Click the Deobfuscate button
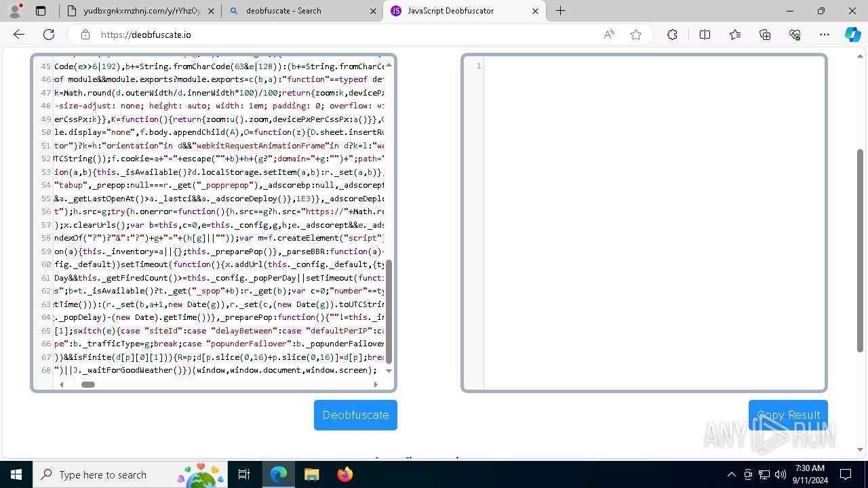868x488 pixels. pos(355,415)
